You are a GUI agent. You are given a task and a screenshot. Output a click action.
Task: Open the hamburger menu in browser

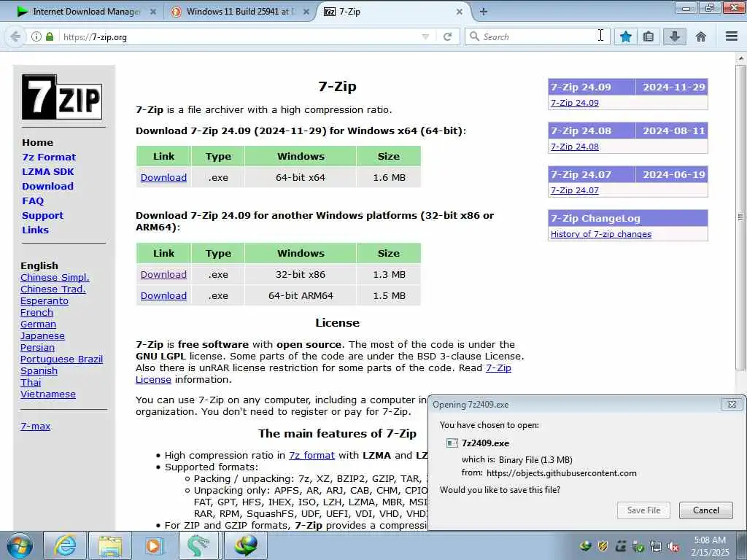point(732,36)
